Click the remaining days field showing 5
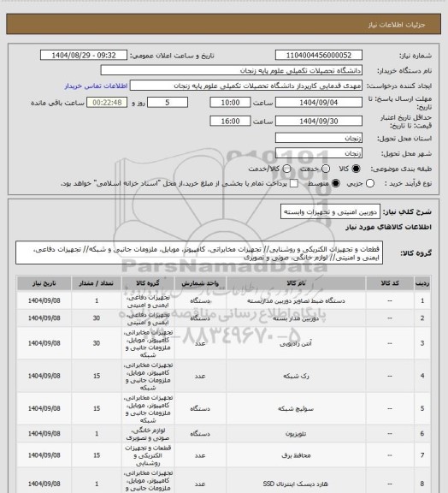The height and width of the screenshot is (493, 448). tap(168, 103)
